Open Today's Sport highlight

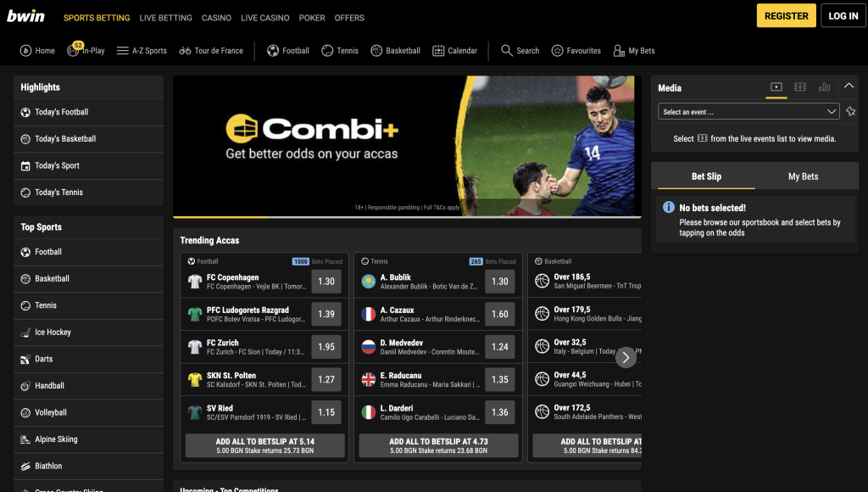(88, 165)
